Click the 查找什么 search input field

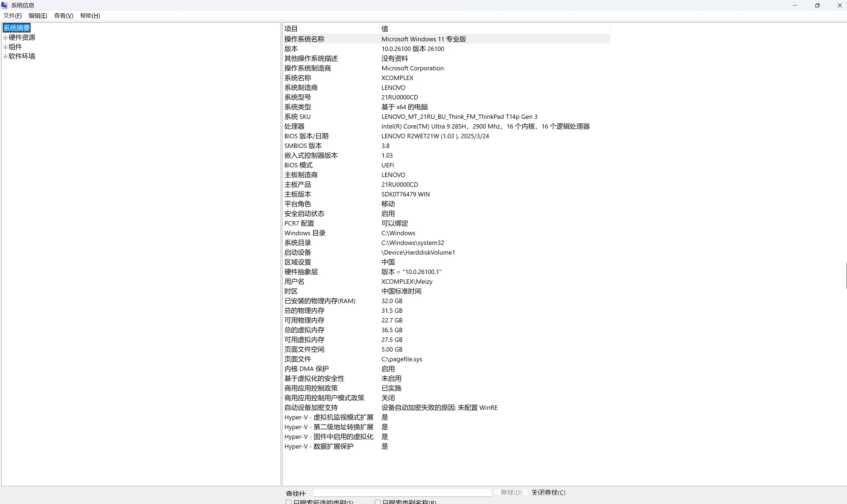[x=402, y=492]
